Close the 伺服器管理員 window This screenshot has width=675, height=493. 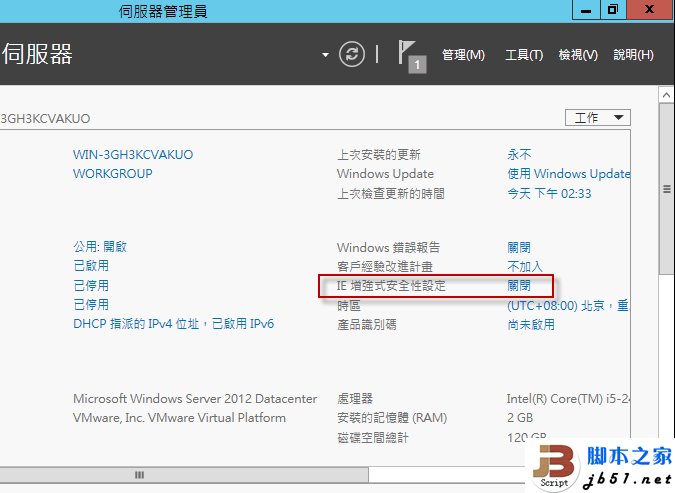coord(650,10)
